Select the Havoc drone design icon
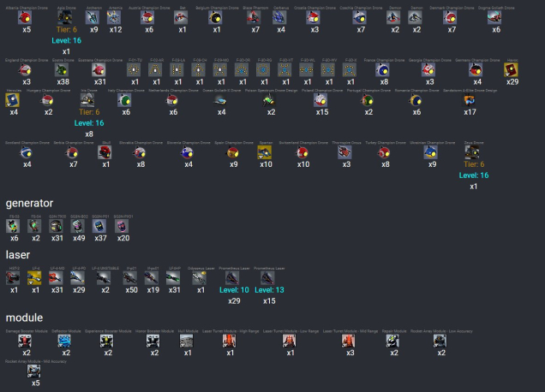The width and height of the screenshot is (545, 392). tap(512, 70)
